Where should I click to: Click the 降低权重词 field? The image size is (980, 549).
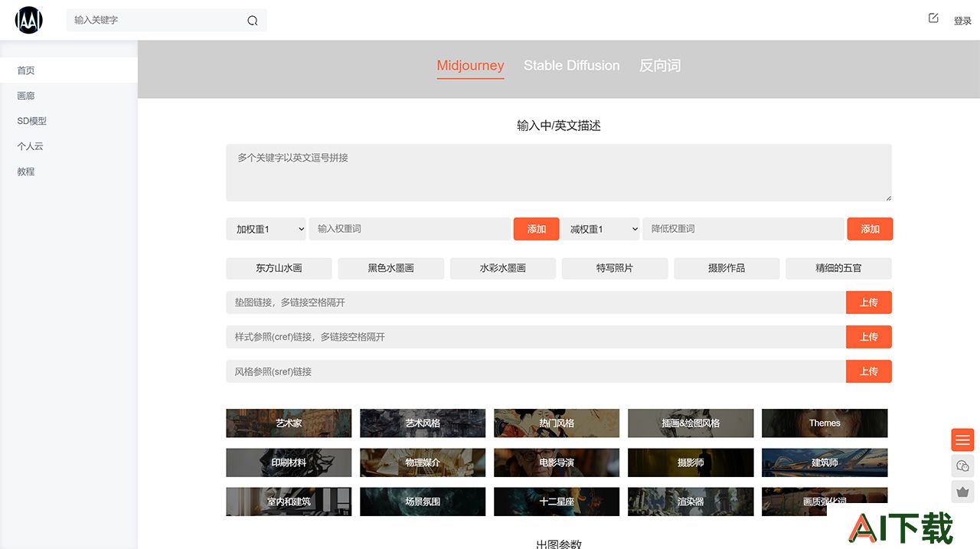tap(743, 229)
